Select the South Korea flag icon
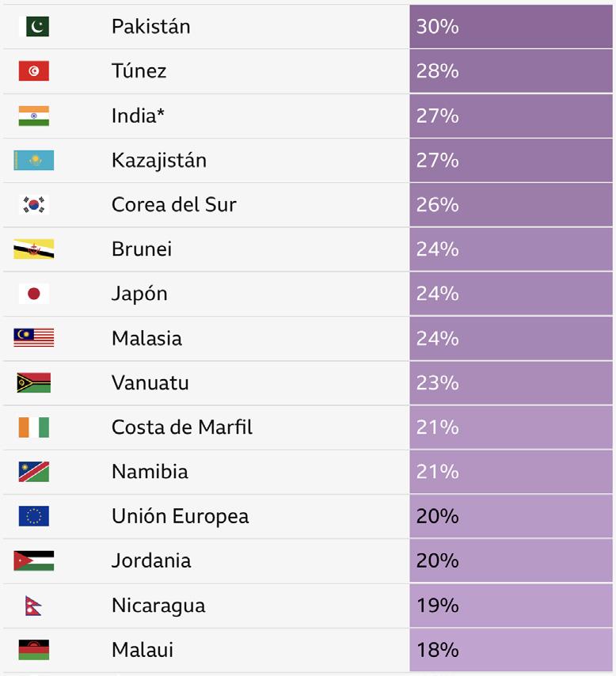 34,205
